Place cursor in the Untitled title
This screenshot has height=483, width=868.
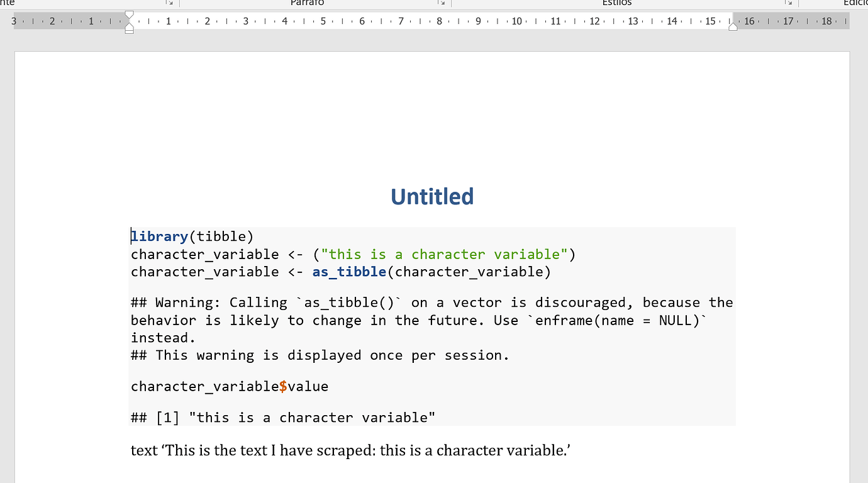[432, 196]
